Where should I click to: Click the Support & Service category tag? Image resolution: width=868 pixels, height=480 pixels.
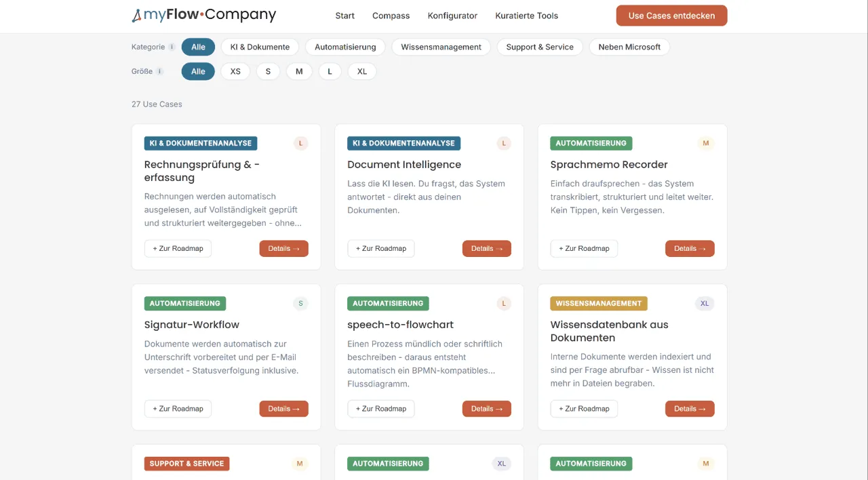(187, 464)
